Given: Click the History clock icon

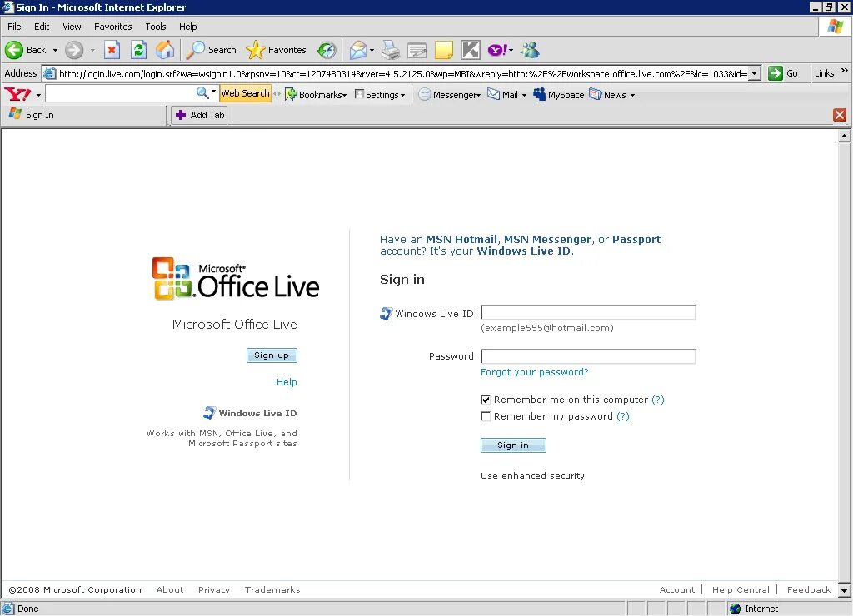Looking at the screenshot, I should point(327,50).
